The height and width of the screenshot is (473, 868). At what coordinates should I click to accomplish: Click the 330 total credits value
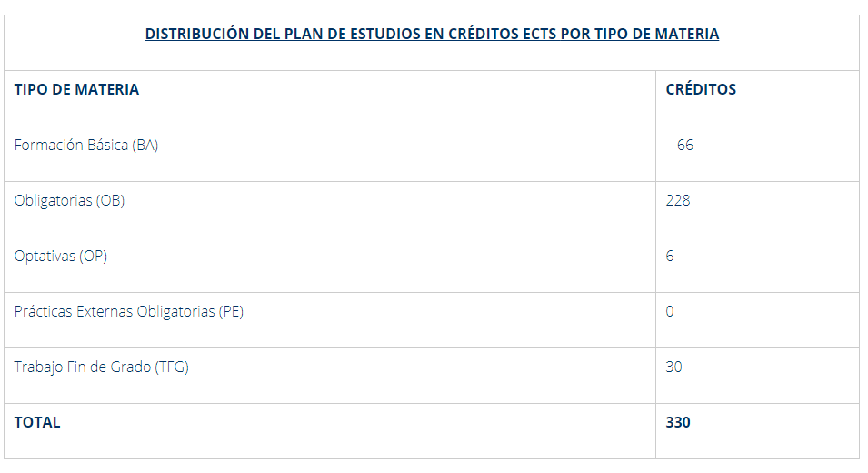point(678,423)
